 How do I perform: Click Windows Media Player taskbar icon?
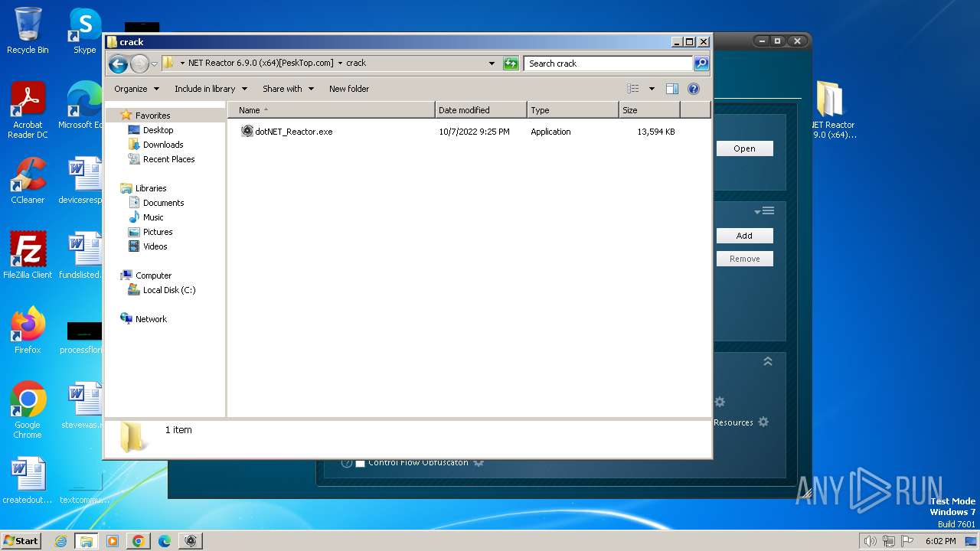pos(112,541)
